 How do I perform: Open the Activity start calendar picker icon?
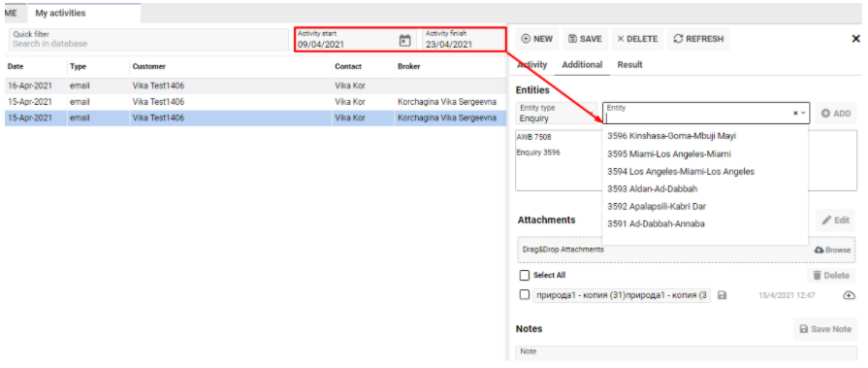(x=404, y=41)
